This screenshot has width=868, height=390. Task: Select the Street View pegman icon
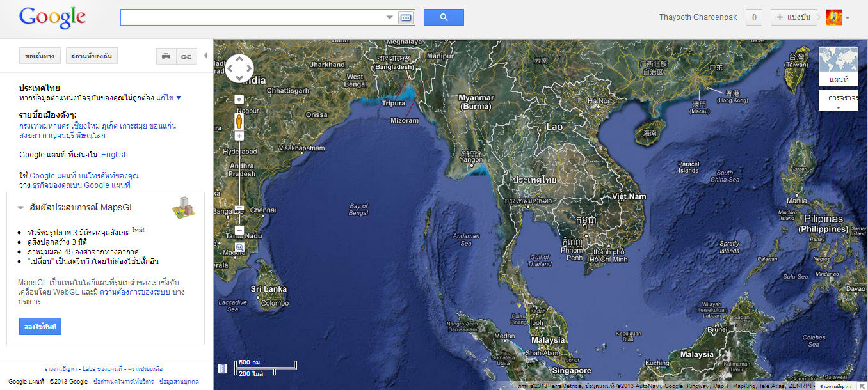coord(239,120)
